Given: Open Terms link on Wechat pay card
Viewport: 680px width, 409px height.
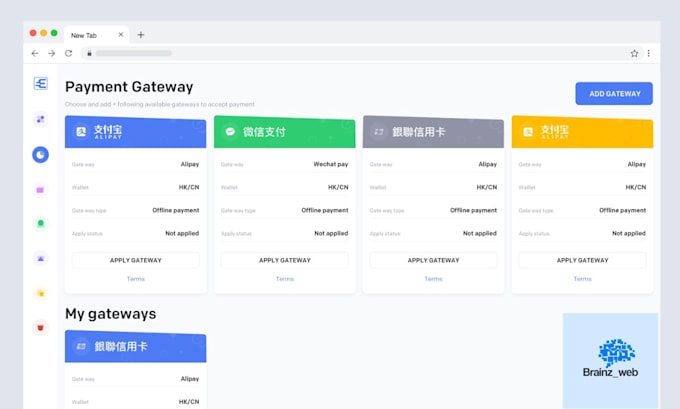Looking at the screenshot, I should click(284, 279).
